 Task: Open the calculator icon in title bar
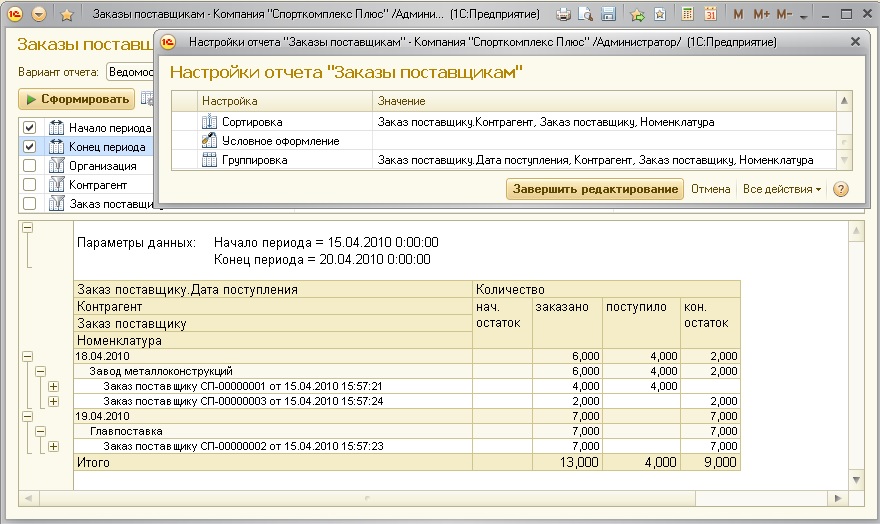687,15
